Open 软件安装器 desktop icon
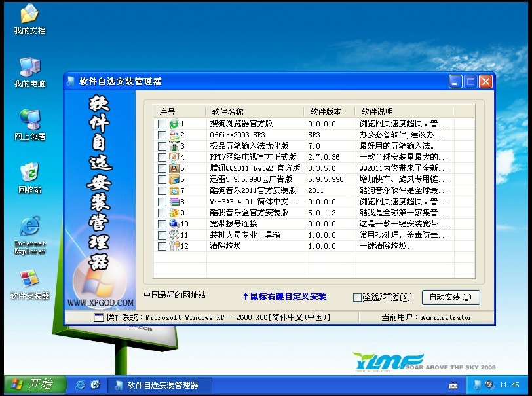 point(30,285)
